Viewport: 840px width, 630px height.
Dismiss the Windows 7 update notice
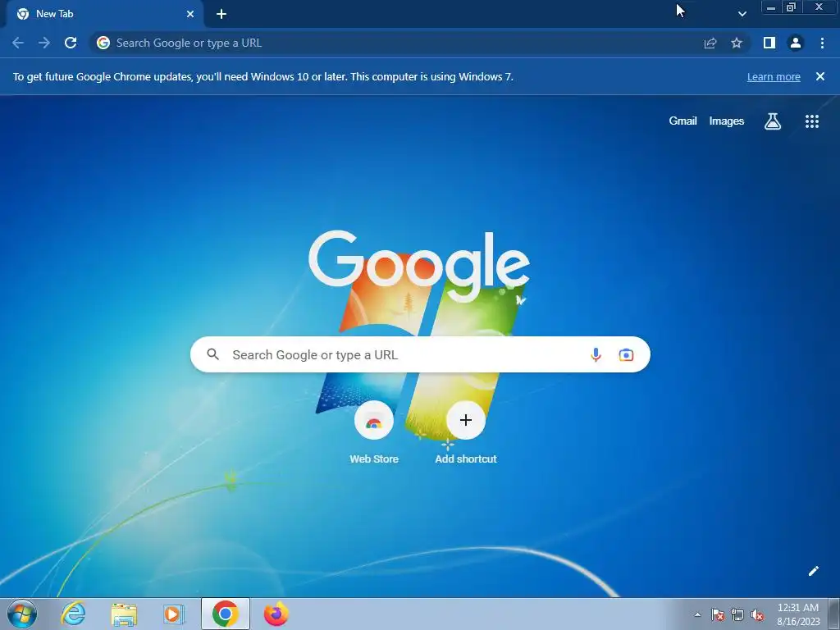click(x=819, y=76)
